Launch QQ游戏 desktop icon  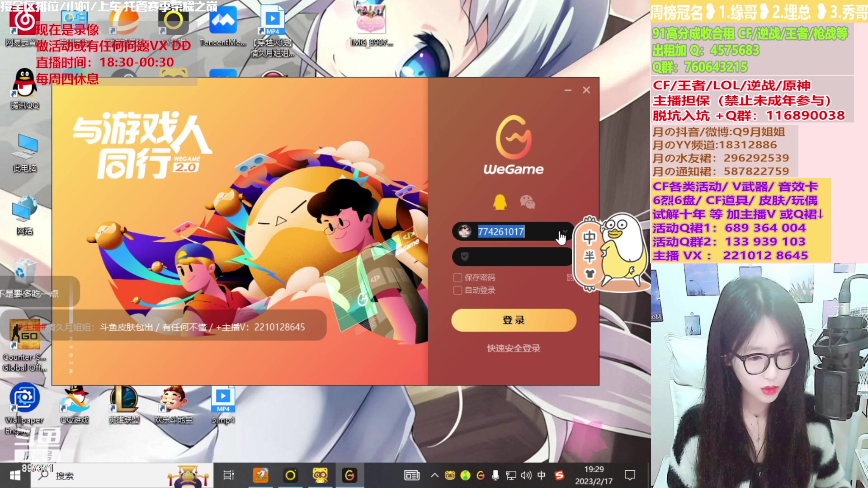pos(75,404)
